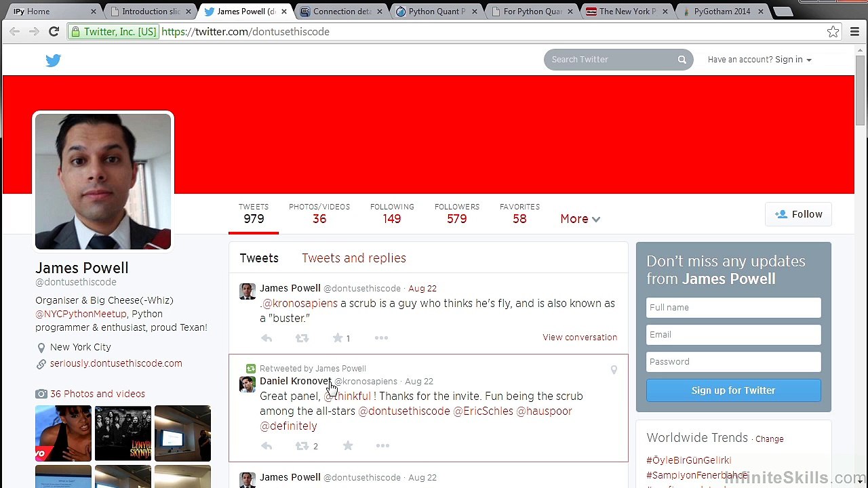Click the browser address bar URL

click(245, 32)
